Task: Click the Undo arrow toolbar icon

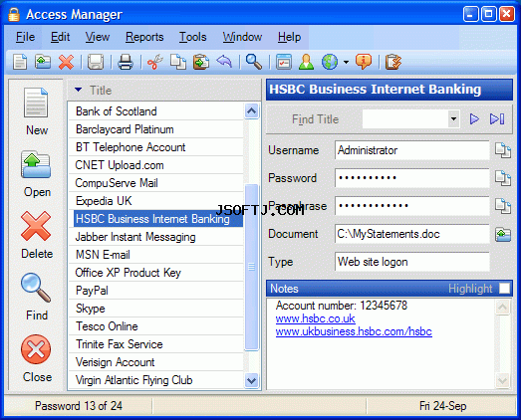Action: coord(224,62)
